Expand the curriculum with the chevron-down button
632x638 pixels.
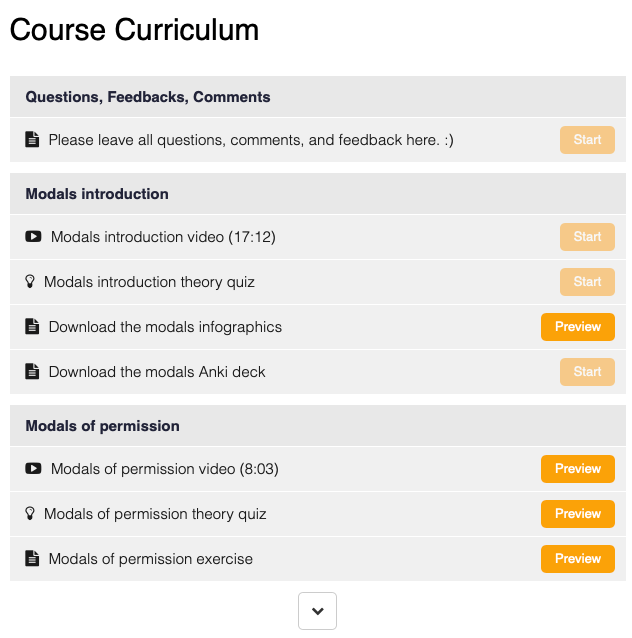click(317, 611)
